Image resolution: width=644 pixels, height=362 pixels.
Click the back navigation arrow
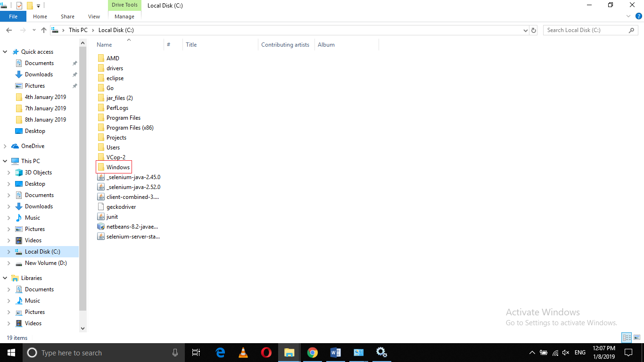8,30
